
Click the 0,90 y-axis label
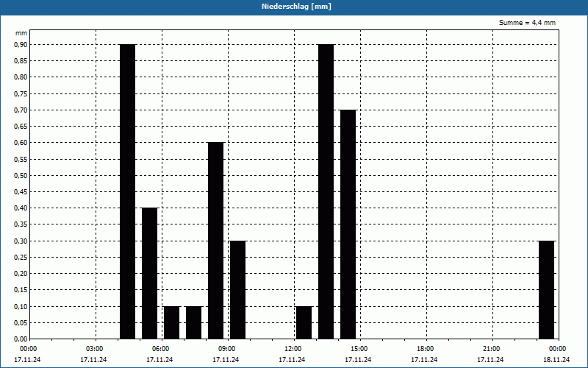(21, 45)
